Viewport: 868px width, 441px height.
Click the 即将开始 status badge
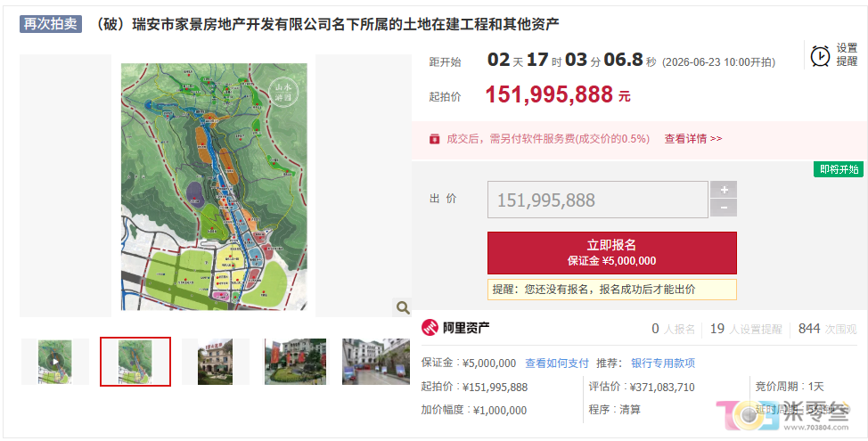click(x=838, y=169)
